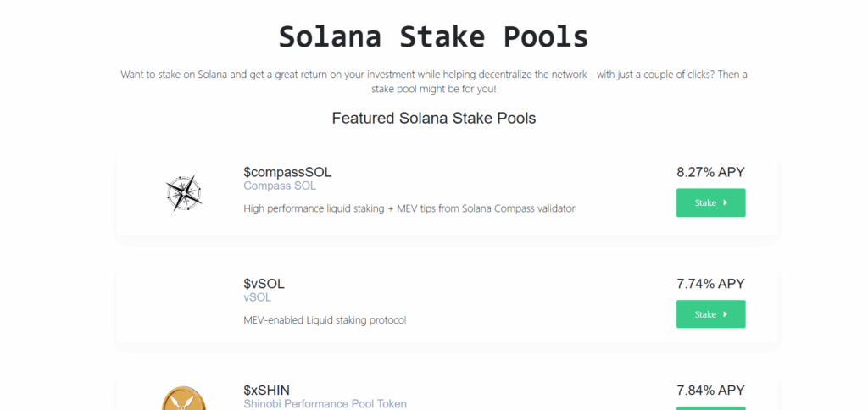The width and height of the screenshot is (868, 410).
Task: Click the intro paragraph about staking on Solana
Action: tap(433, 81)
